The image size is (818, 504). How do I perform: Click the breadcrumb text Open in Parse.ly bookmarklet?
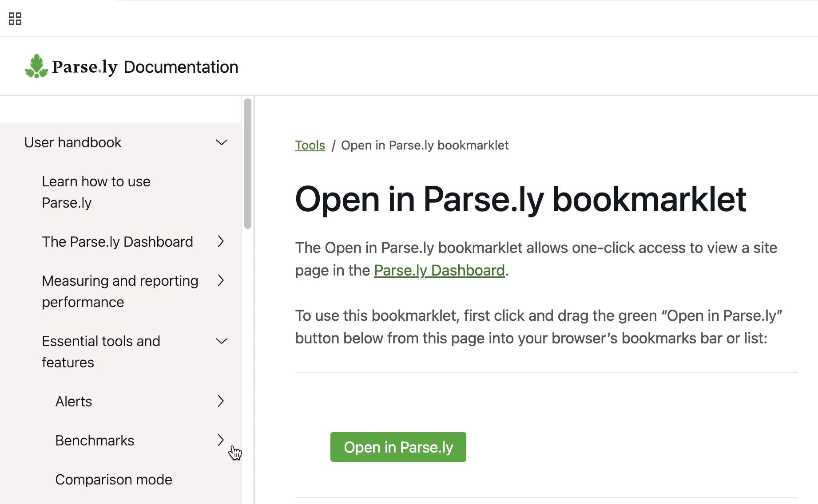[425, 145]
